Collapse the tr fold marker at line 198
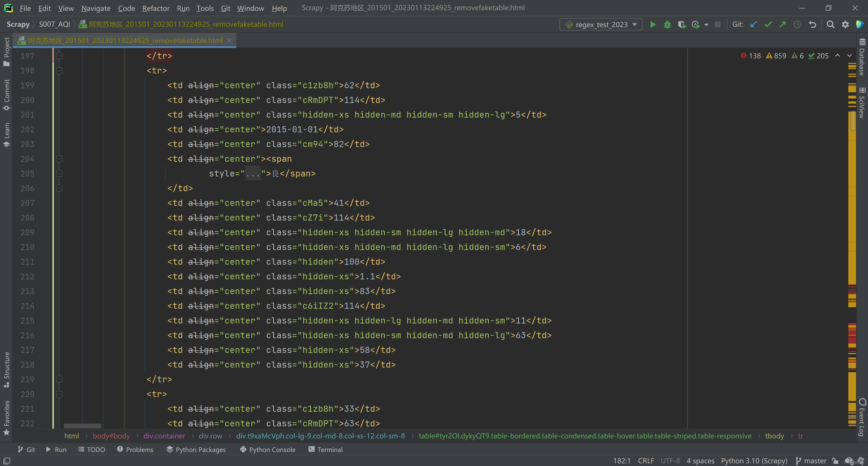 click(59, 71)
